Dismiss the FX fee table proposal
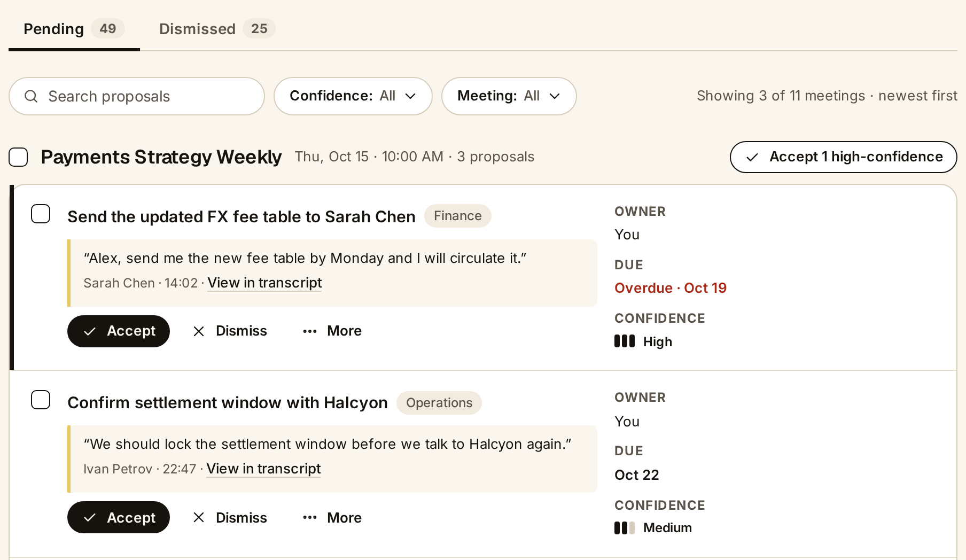 (230, 331)
